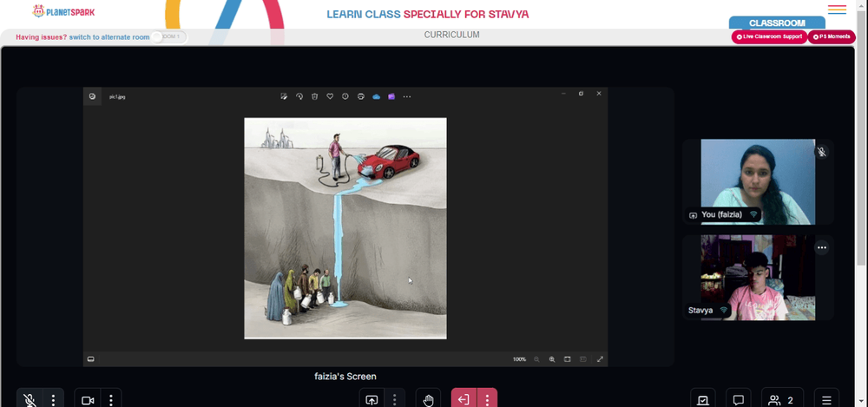Open the top-right colored hamburger menu
The height and width of the screenshot is (407, 868).
837,10
